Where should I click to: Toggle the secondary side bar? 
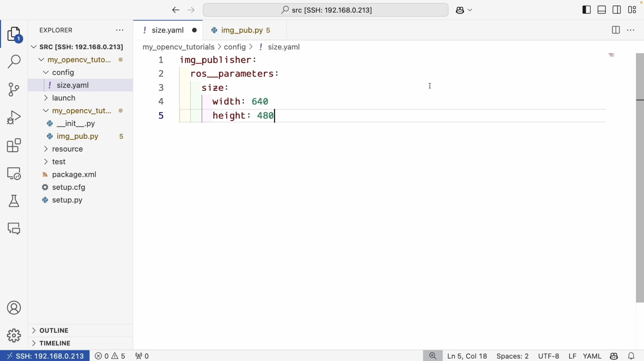point(617,10)
